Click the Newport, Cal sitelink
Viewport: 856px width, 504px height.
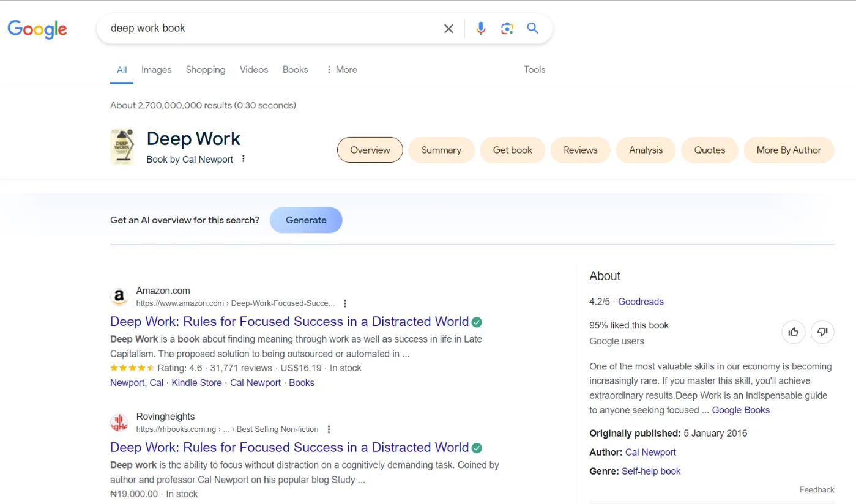tap(137, 383)
